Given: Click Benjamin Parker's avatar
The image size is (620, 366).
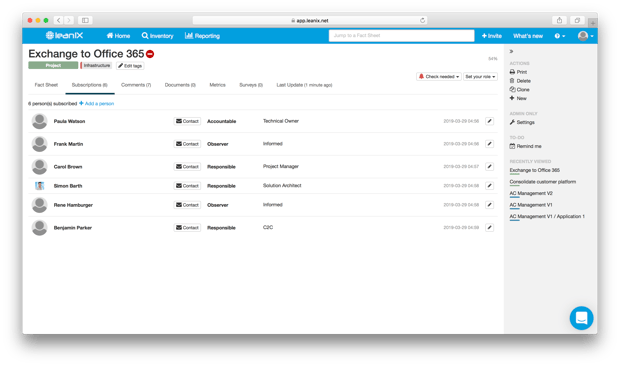Looking at the screenshot, I should pos(40,228).
